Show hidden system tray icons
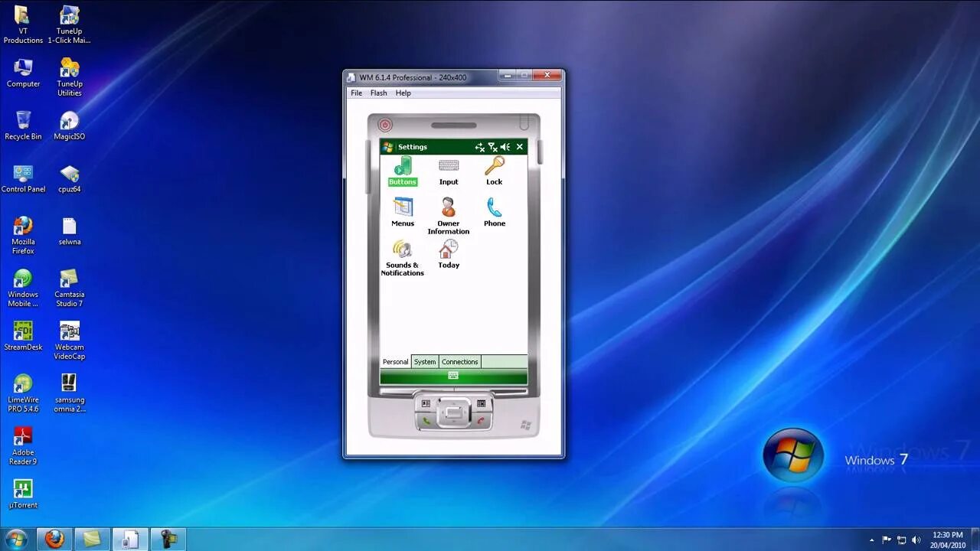Viewport: 980px width, 551px height. 871,540
